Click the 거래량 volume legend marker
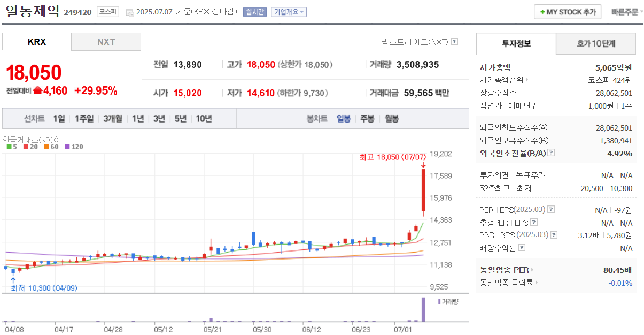This screenshot has height=335, width=644. [439, 301]
